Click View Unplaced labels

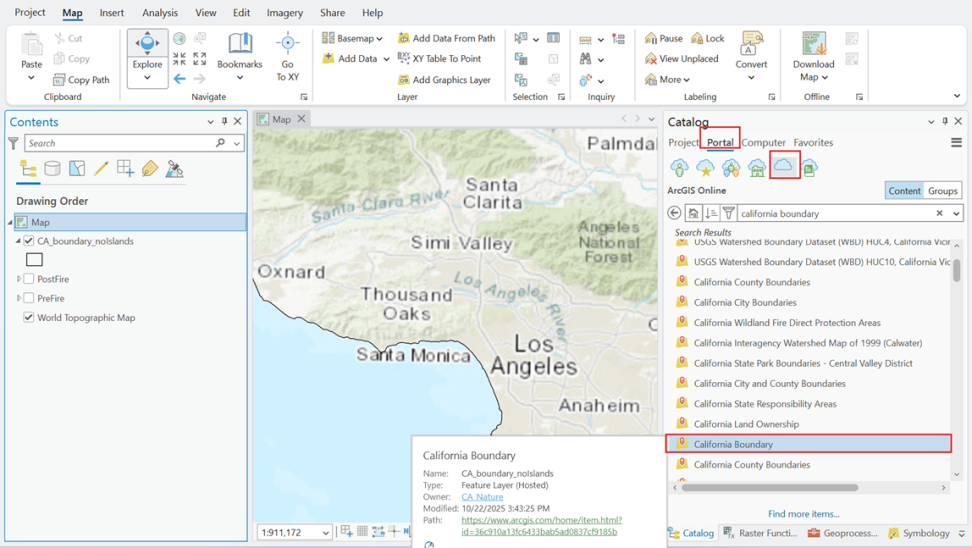point(682,58)
